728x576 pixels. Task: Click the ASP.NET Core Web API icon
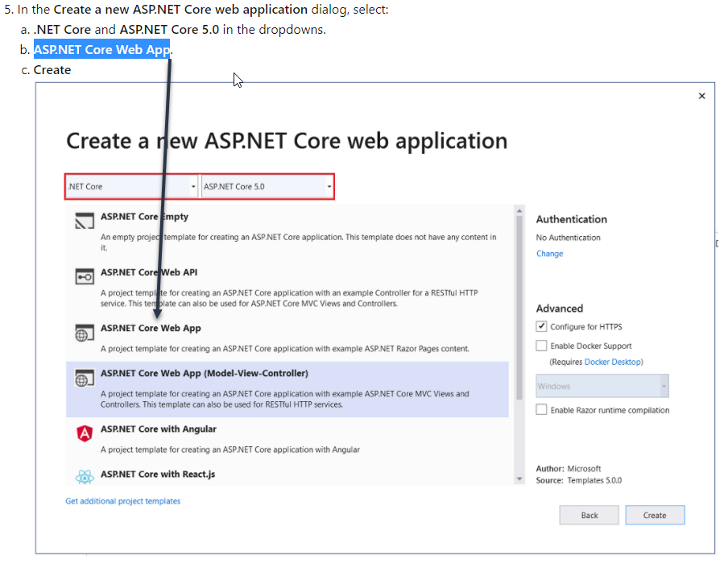[x=85, y=276]
